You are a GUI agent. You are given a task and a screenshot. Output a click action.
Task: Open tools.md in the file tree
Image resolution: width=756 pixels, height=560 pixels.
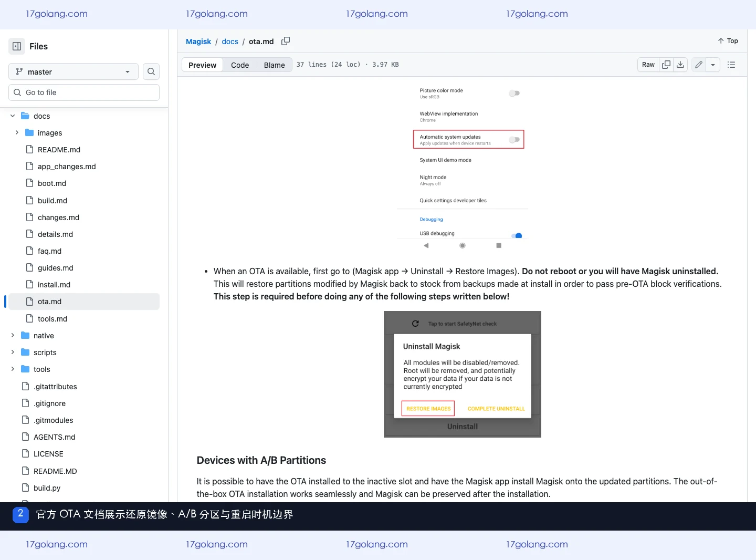point(52,319)
